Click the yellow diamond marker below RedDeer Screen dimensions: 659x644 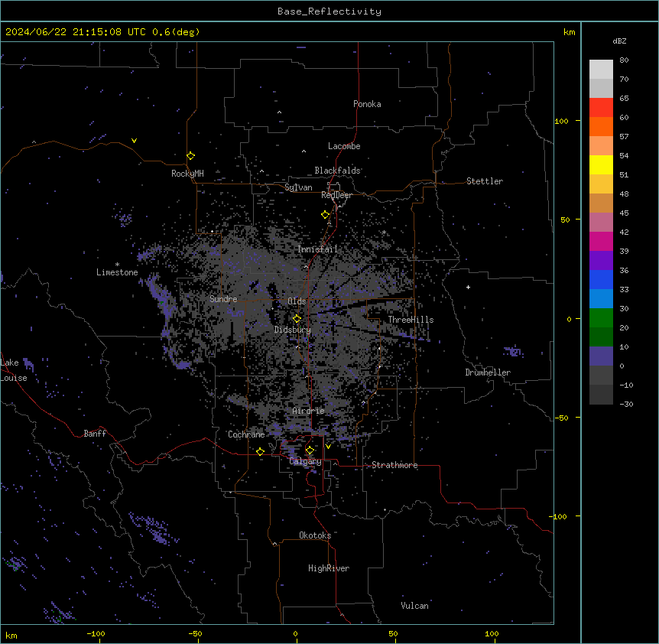click(325, 215)
